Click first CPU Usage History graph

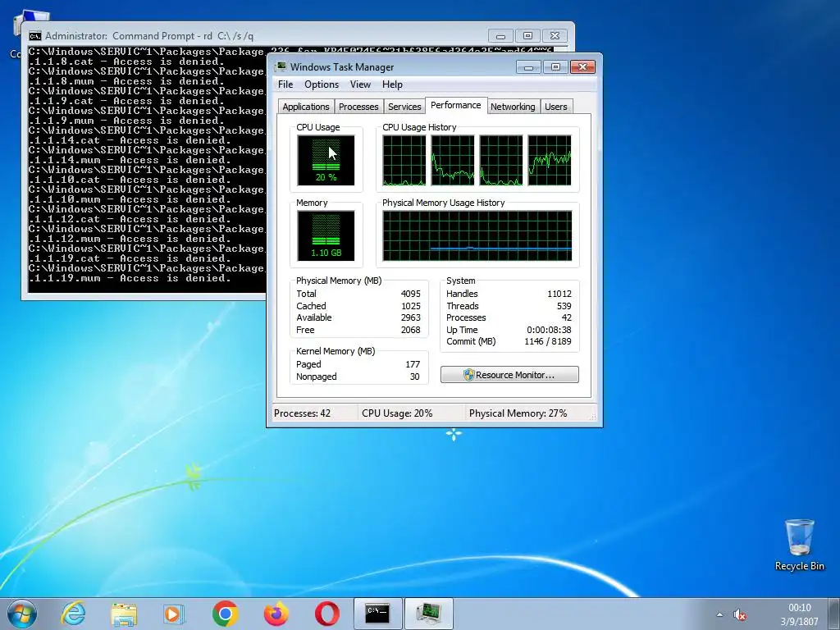click(x=404, y=160)
